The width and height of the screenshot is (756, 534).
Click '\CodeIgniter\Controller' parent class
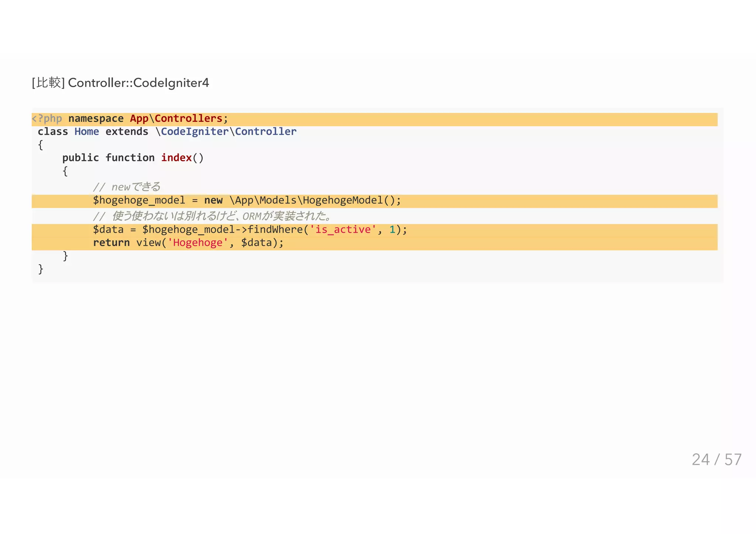(x=226, y=132)
